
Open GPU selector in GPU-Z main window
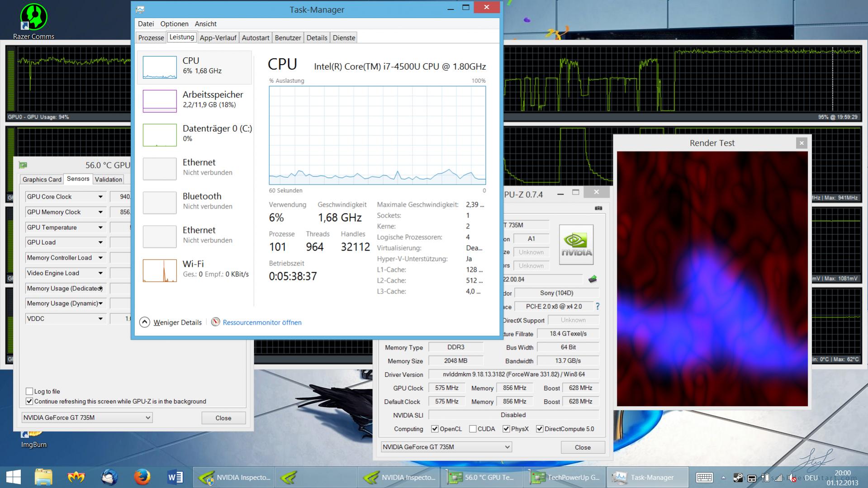pyautogui.click(x=446, y=447)
